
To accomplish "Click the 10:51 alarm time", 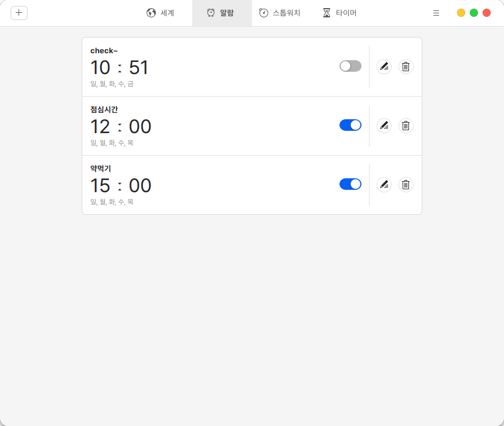I will (119, 68).
